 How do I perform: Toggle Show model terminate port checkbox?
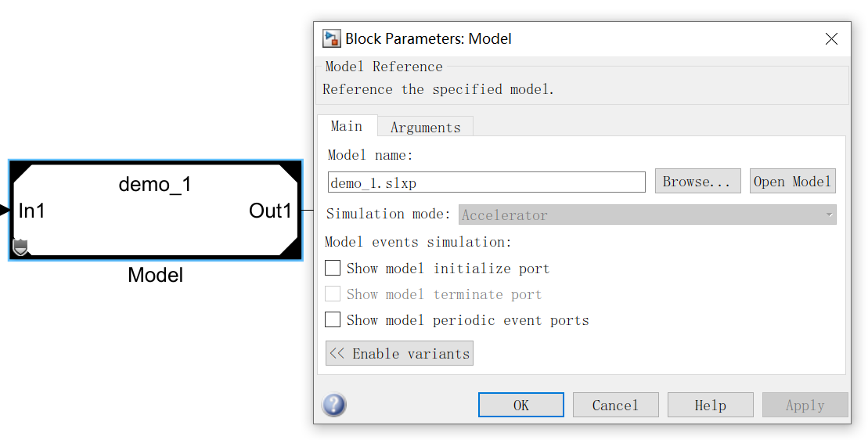point(333,294)
